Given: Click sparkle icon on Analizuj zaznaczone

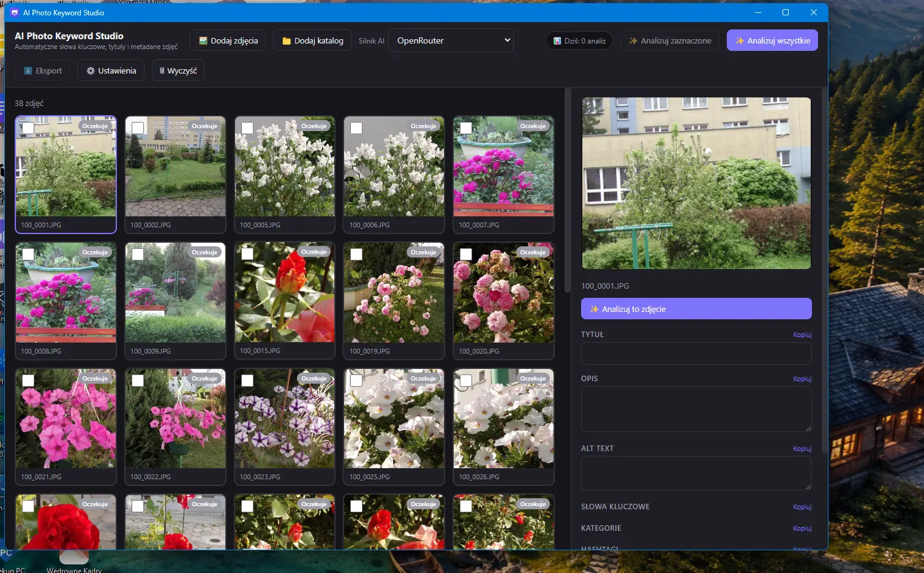Looking at the screenshot, I should [x=633, y=41].
